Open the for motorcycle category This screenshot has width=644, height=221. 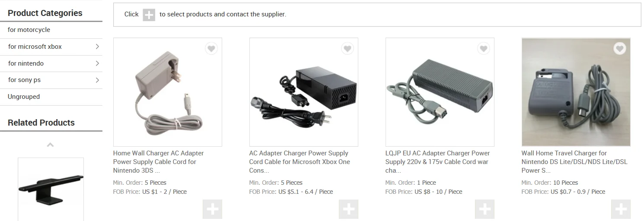point(29,30)
